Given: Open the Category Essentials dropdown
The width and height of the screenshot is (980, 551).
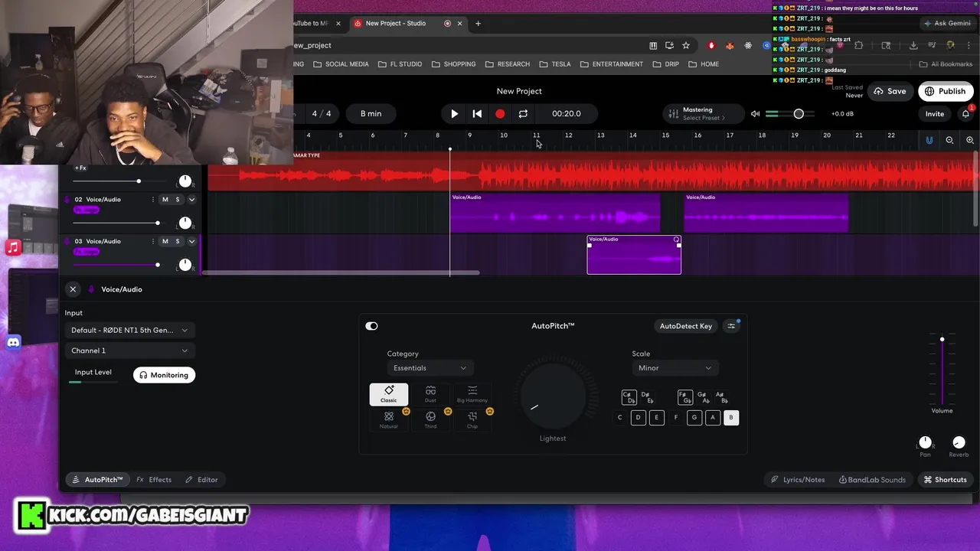Looking at the screenshot, I should point(430,368).
